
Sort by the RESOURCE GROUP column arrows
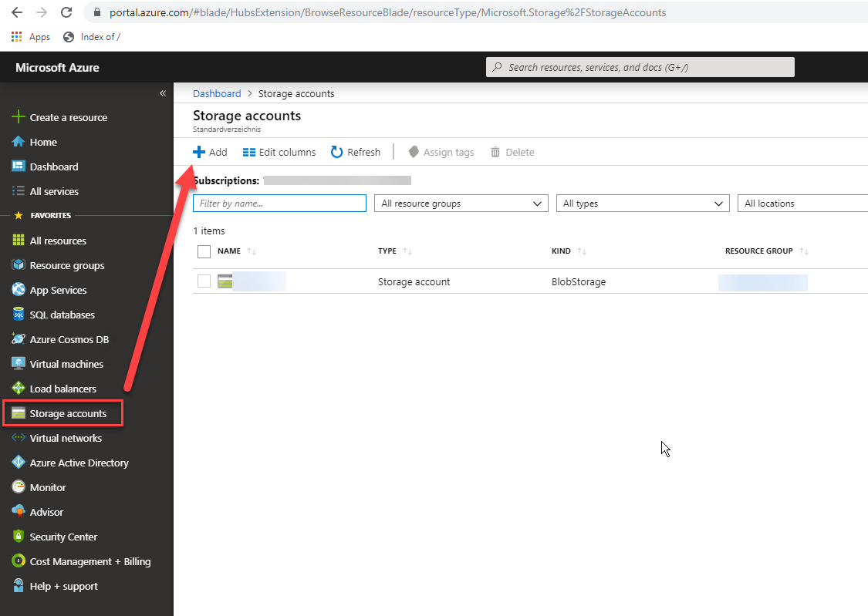coord(804,251)
